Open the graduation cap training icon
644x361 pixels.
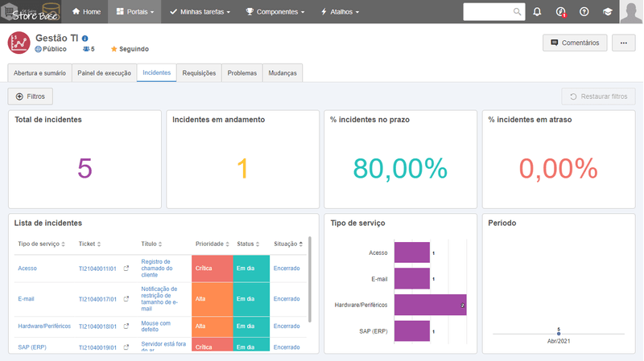click(x=608, y=12)
